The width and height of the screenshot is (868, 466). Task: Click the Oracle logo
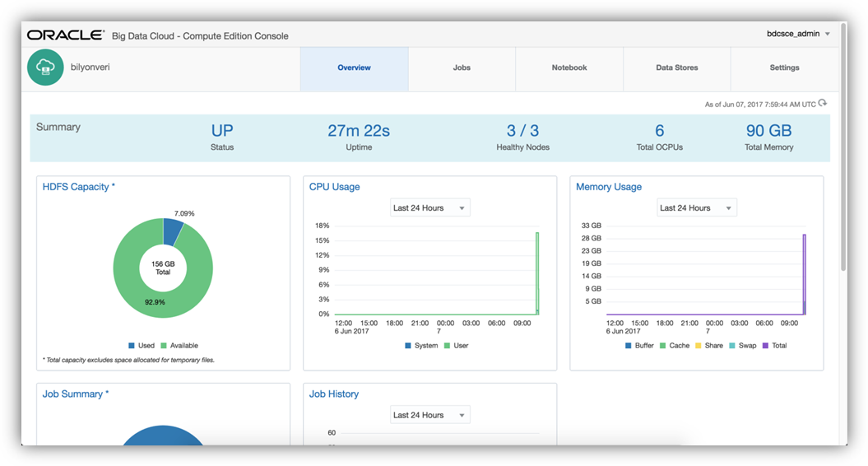point(66,35)
